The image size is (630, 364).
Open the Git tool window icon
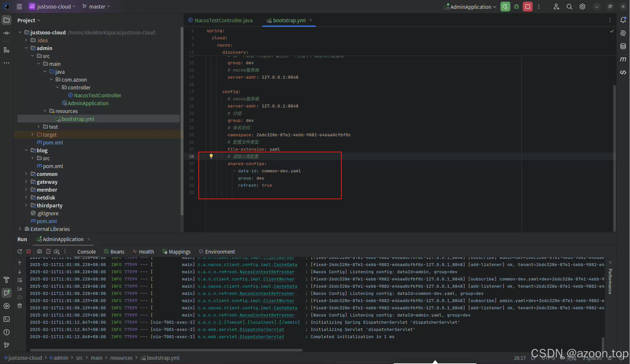7,345
